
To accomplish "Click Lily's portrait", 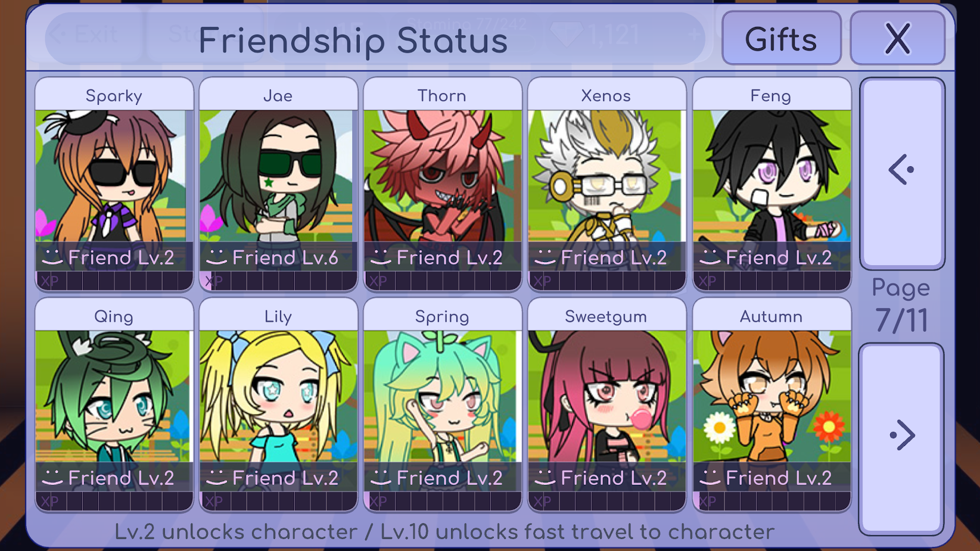I will point(278,397).
